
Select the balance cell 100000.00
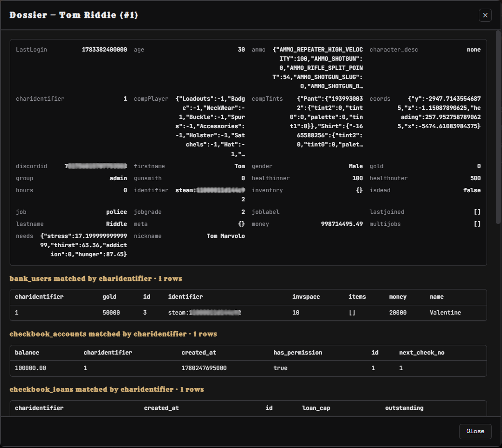pos(30,368)
